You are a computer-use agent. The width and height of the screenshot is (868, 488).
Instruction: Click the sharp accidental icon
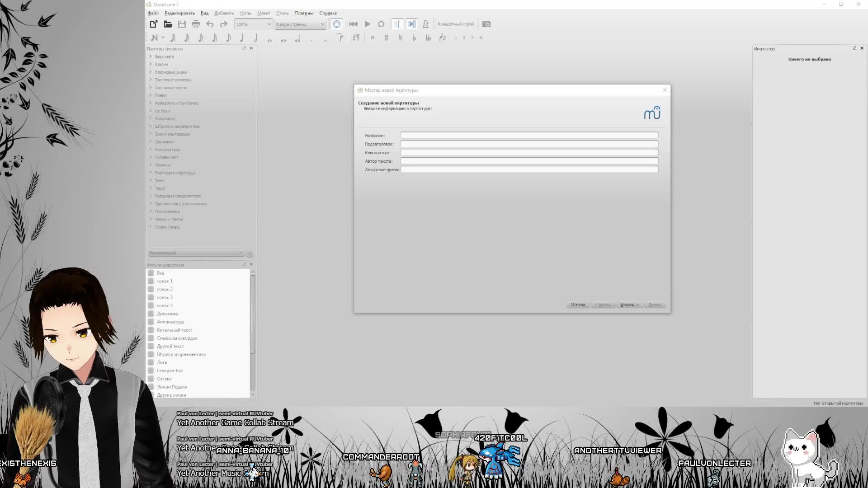pyautogui.click(x=386, y=38)
